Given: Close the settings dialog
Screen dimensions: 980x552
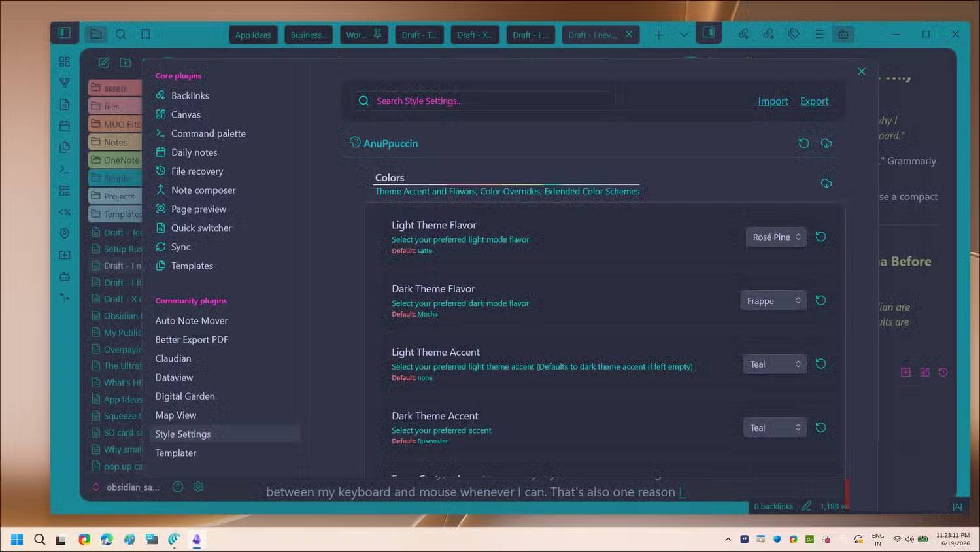Looking at the screenshot, I should 862,71.
